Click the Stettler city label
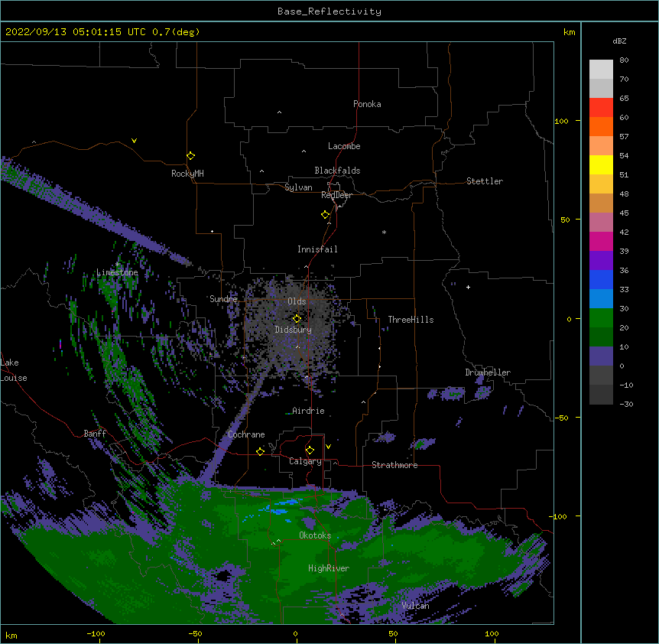Viewport: 659px width, 644px height. pyautogui.click(x=485, y=181)
